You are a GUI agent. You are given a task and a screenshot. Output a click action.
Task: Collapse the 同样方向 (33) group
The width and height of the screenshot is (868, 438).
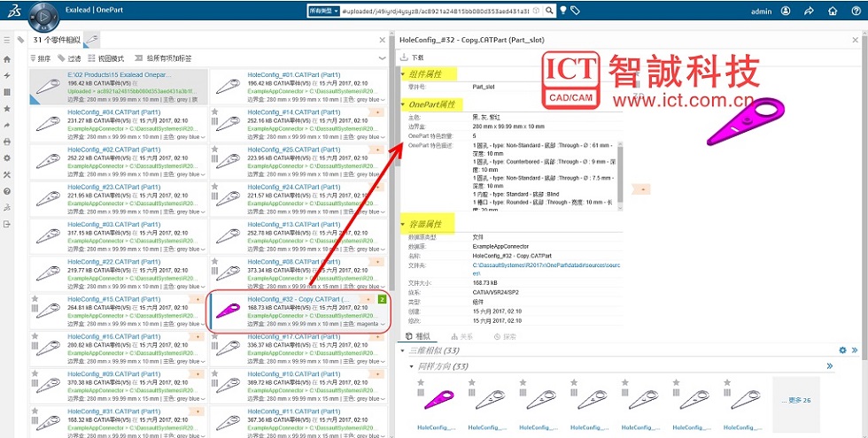[x=411, y=366]
